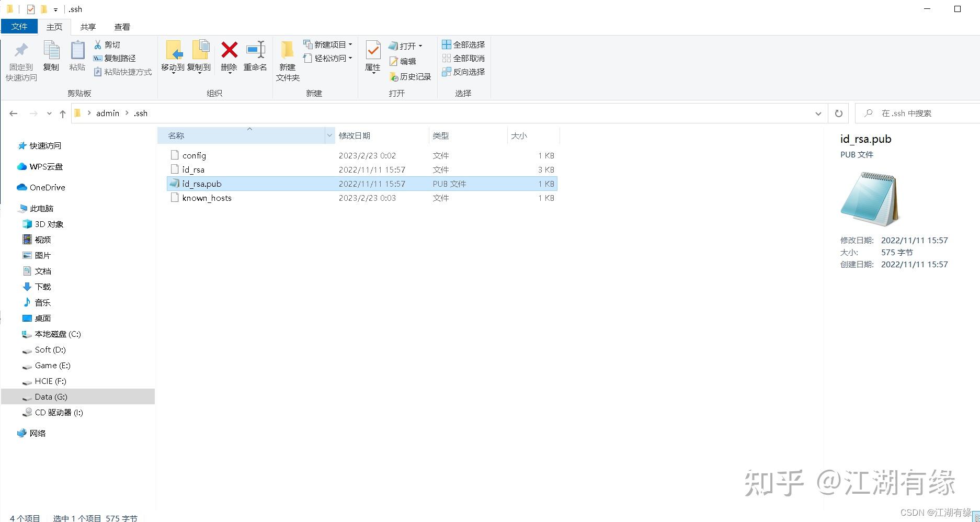Refresh the current folder view
The image size is (980, 522).
click(839, 114)
